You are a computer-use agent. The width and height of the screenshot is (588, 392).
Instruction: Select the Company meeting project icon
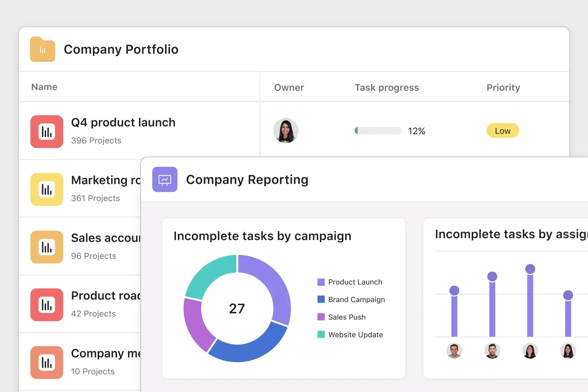pyautogui.click(x=47, y=363)
